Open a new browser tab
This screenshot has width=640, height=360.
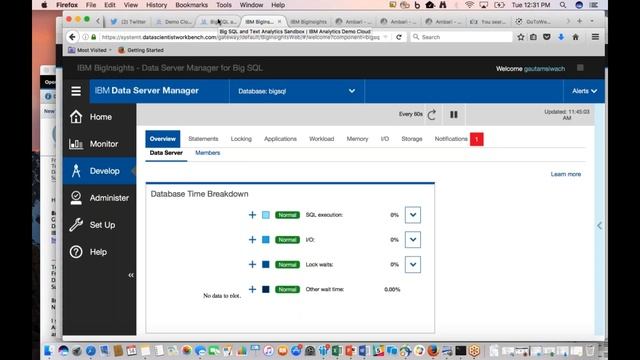tap(580, 21)
